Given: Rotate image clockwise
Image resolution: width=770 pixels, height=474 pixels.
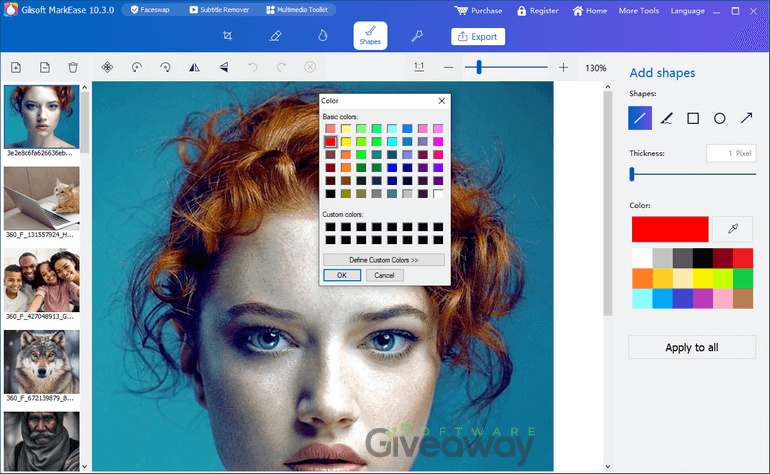Looking at the screenshot, I should click(165, 67).
